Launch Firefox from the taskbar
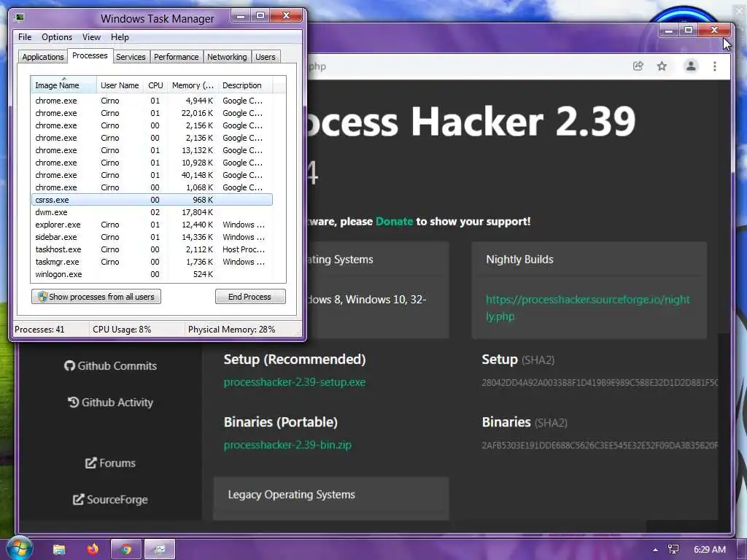The image size is (747, 560). [93, 549]
